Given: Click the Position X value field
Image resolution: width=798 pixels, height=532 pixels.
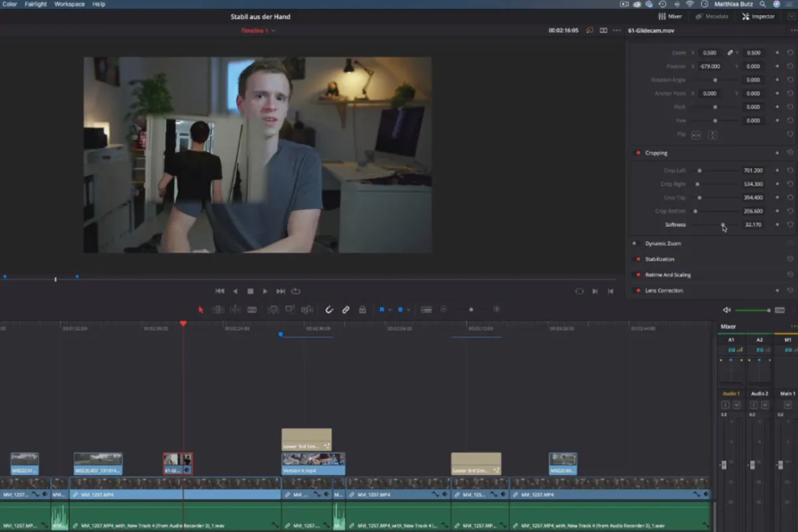Looking at the screenshot, I should 711,66.
